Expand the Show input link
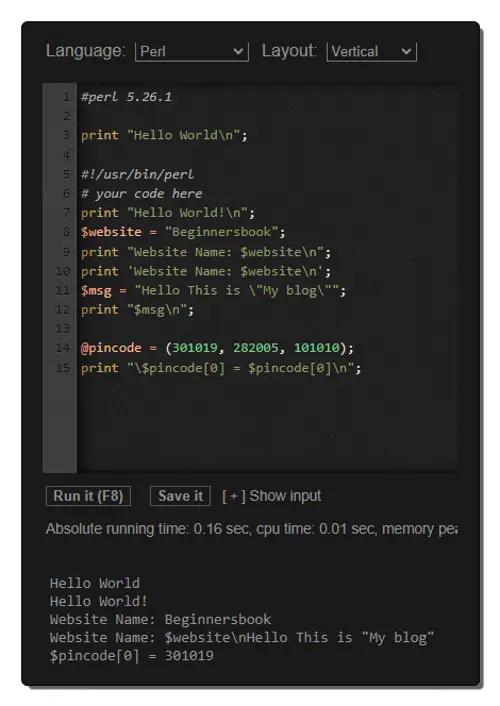 pos(272,496)
